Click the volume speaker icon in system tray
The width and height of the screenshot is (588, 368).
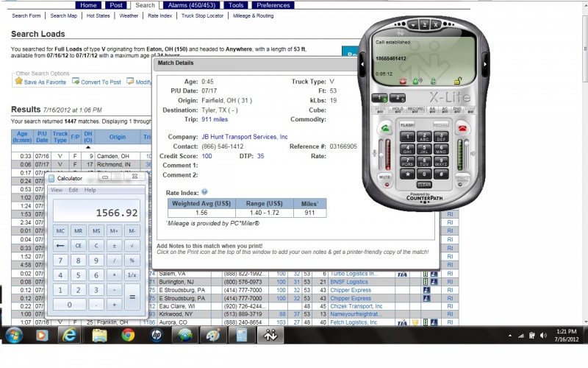[x=543, y=336]
